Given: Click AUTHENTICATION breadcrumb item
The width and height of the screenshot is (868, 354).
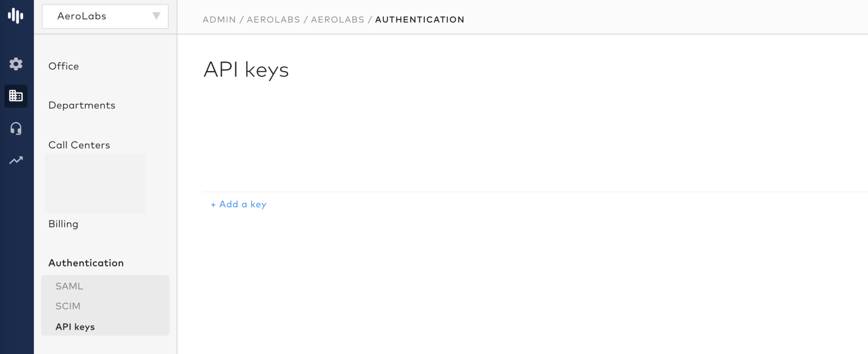Looking at the screenshot, I should [x=420, y=19].
